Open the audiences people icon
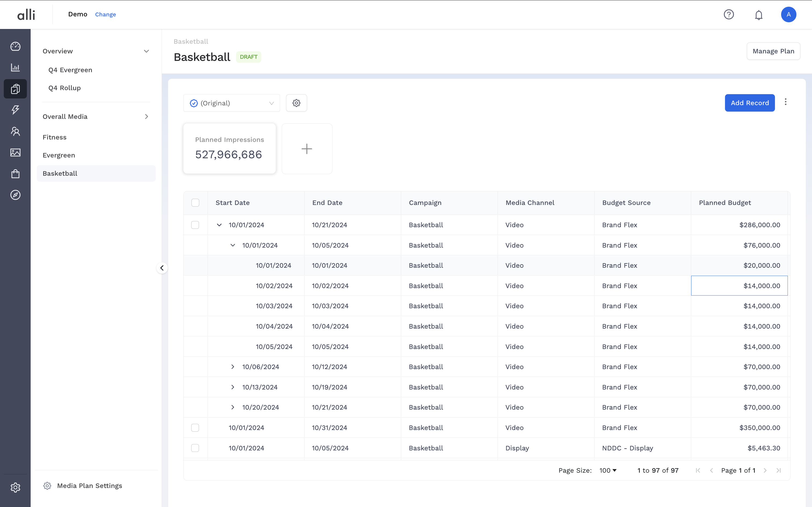This screenshot has height=507, width=812. tap(15, 131)
